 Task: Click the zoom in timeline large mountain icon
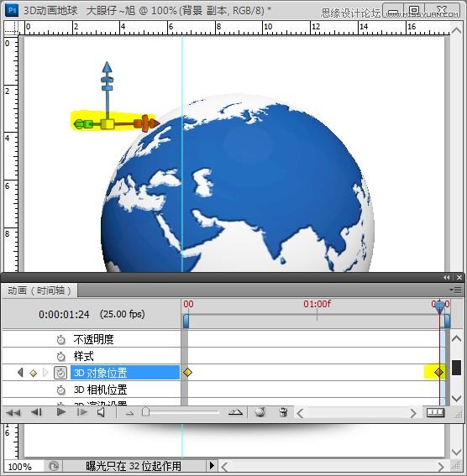pos(235,412)
